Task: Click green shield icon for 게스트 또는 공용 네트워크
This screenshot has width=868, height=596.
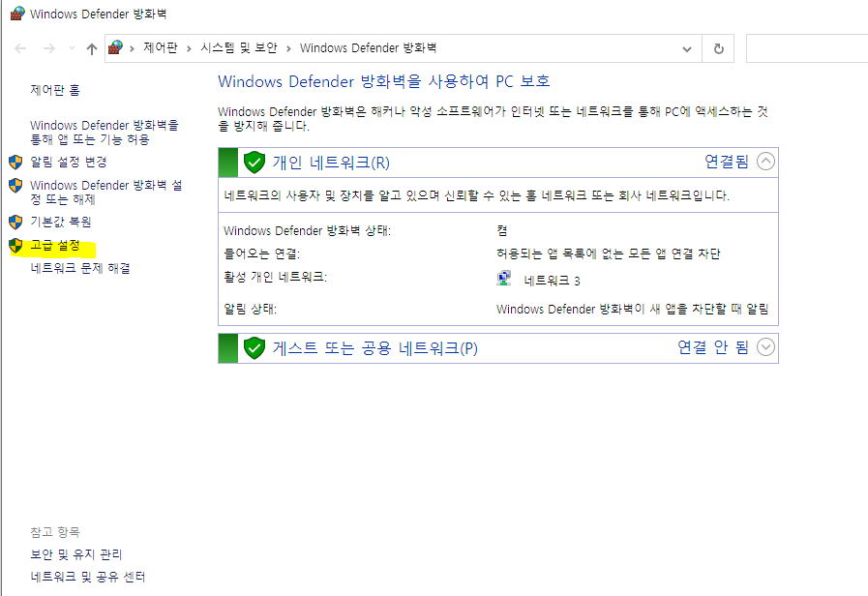Action: 254,348
